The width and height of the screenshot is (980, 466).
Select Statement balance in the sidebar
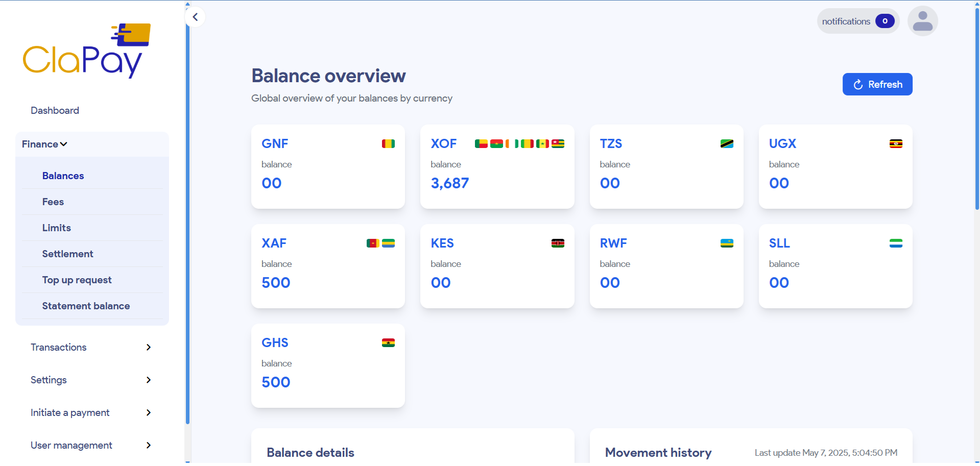click(x=86, y=306)
